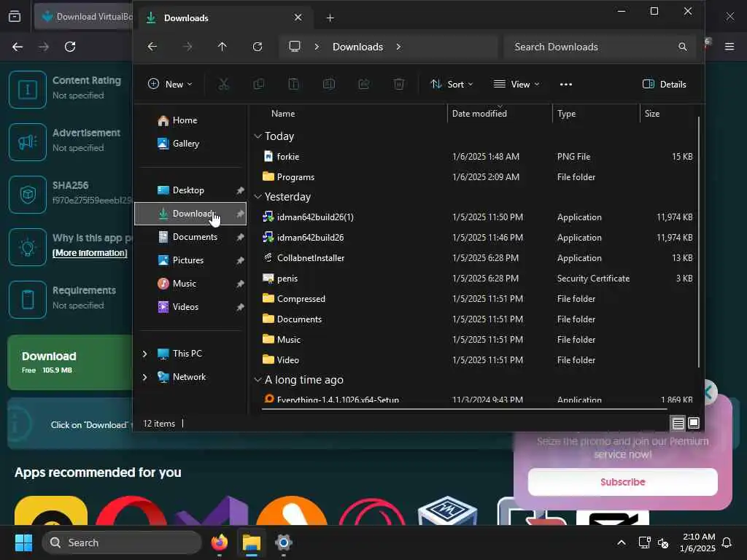Screen dimensions: 747x560
Task: Click the chevron after Downloads in address bar
Action: point(398,47)
